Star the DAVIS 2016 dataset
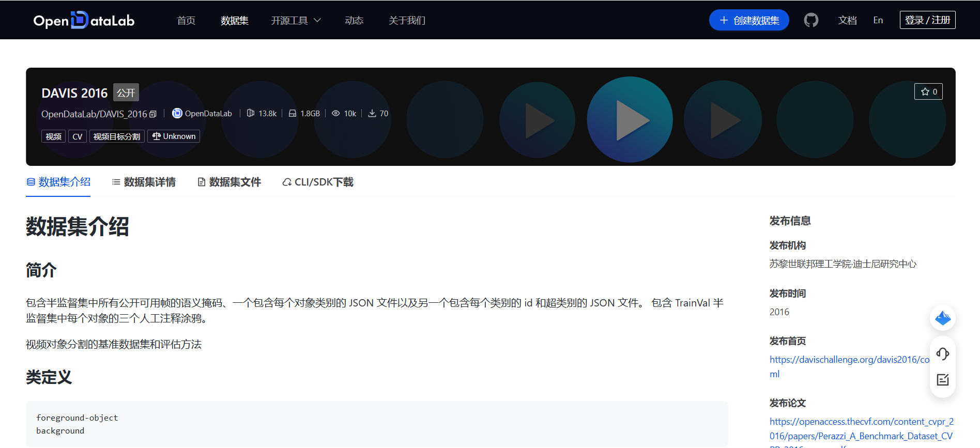980x448 pixels. click(928, 91)
